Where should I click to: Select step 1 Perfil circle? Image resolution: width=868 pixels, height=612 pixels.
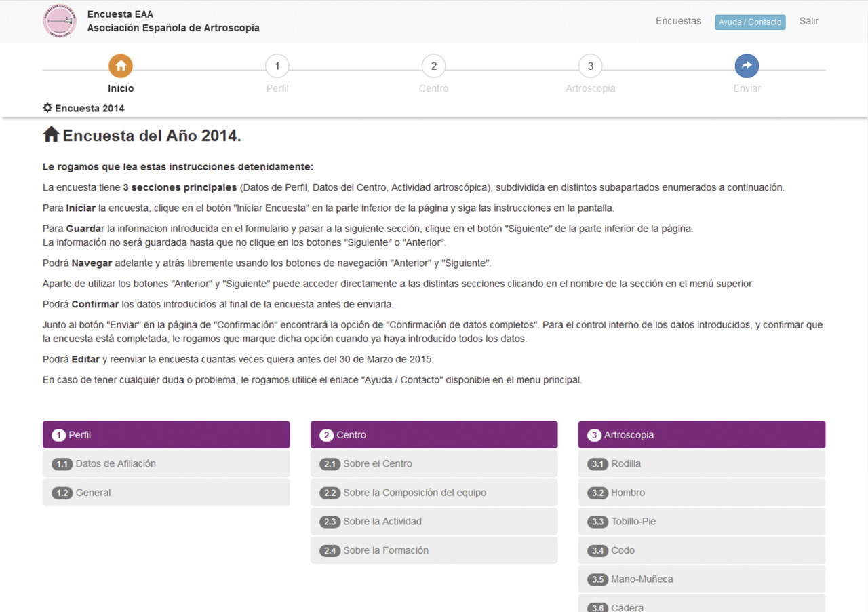(x=277, y=66)
